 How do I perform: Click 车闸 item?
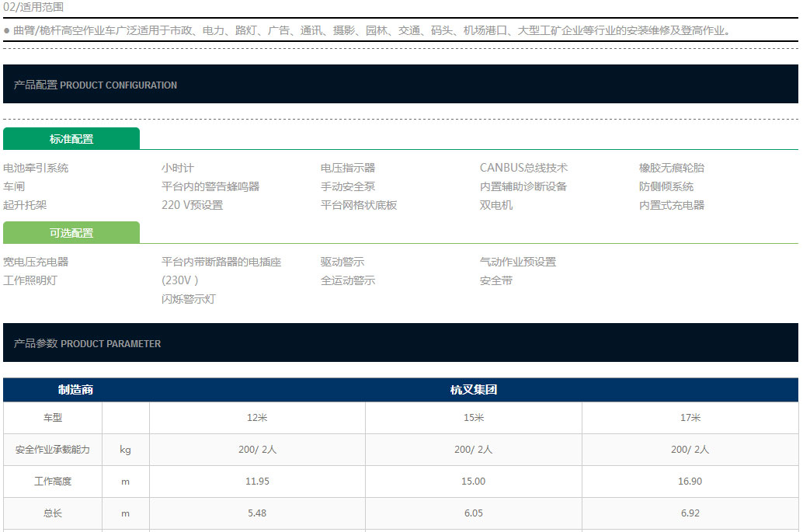pos(14,186)
